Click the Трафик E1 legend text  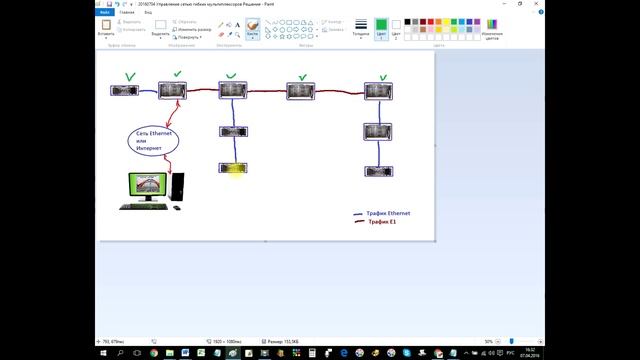382,222
